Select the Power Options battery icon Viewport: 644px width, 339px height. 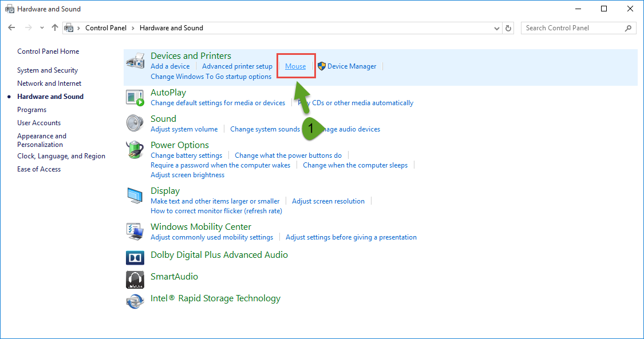(135, 150)
